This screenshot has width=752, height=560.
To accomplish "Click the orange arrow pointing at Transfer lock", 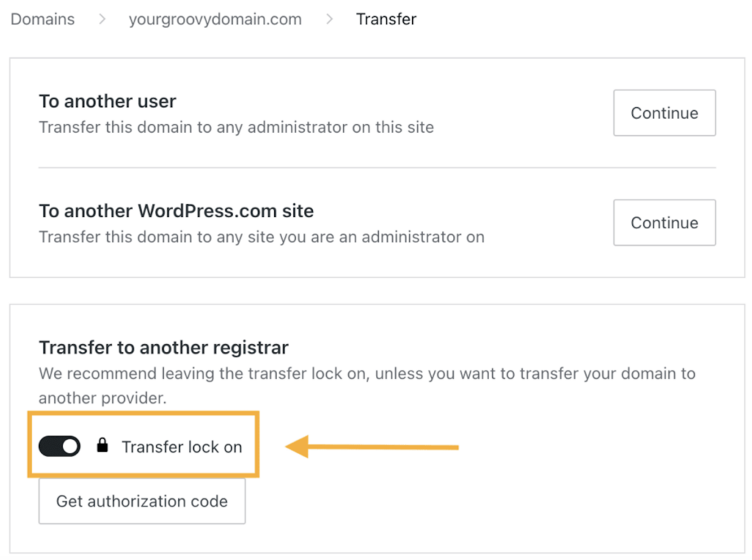I will (372, 447).
